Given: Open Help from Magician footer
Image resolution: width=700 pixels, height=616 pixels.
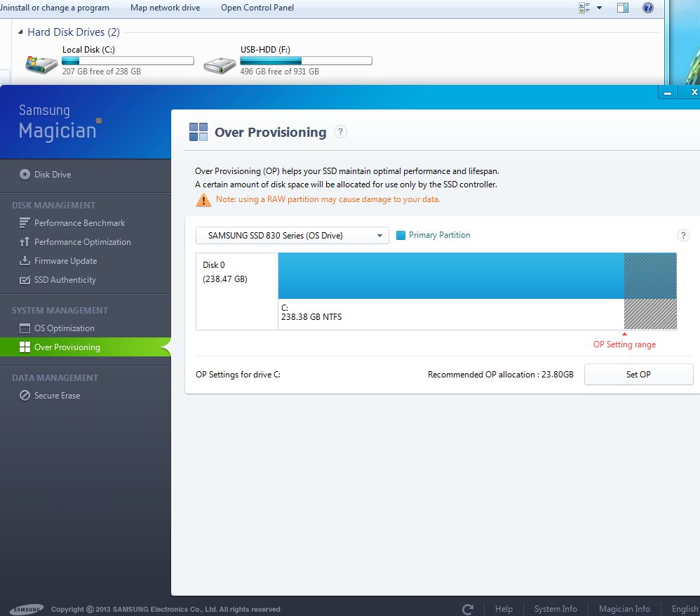Looking at the screenshot, I should [504, 609].
